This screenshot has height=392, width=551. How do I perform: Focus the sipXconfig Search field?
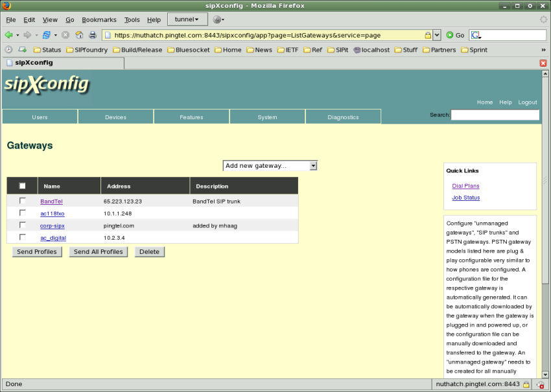495,115
